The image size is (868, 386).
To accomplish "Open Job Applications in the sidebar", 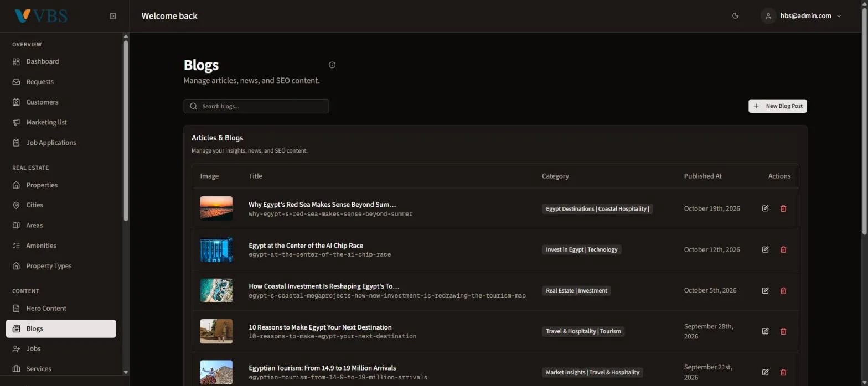I will (x=61, y=143).
